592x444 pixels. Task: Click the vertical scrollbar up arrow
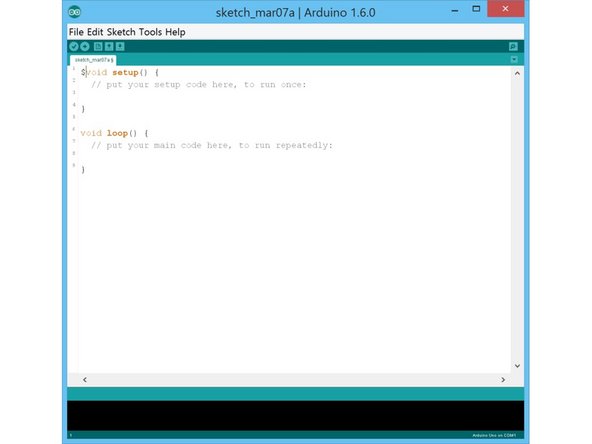tap(517, 73)
